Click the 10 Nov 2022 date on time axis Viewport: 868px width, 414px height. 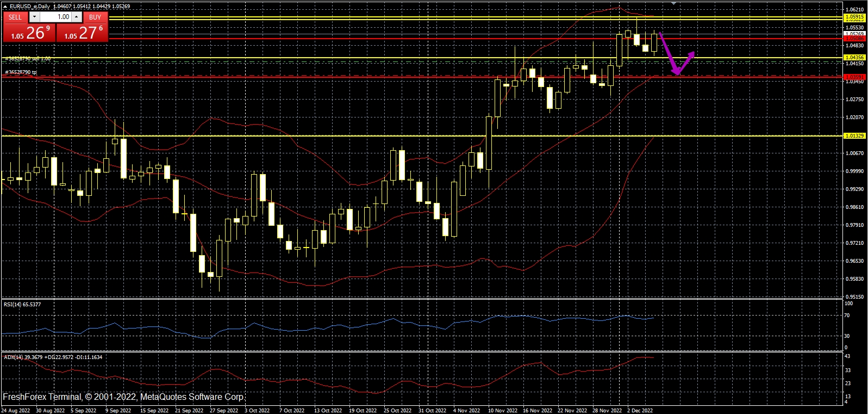point(503,411)
